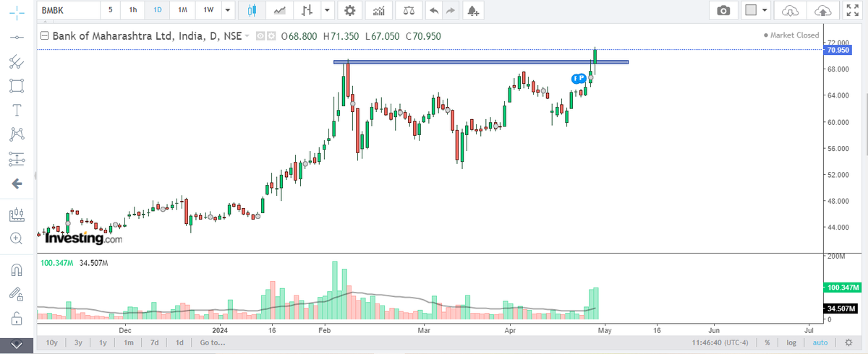This screenshot has width=868, height=354.
Task: Switch to 1W interval
Action: click(x=207, y=10)
